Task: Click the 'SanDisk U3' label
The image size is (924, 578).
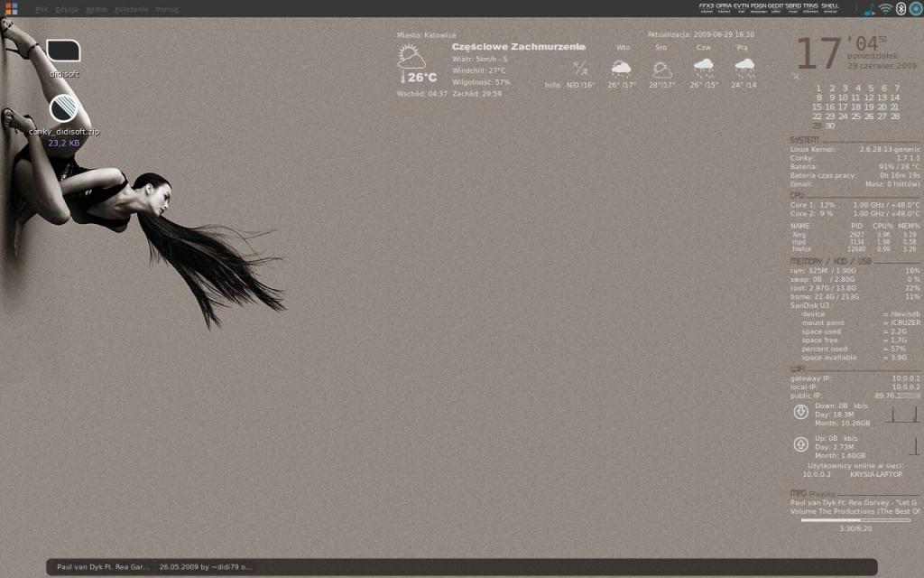Action: coord(809,305)
